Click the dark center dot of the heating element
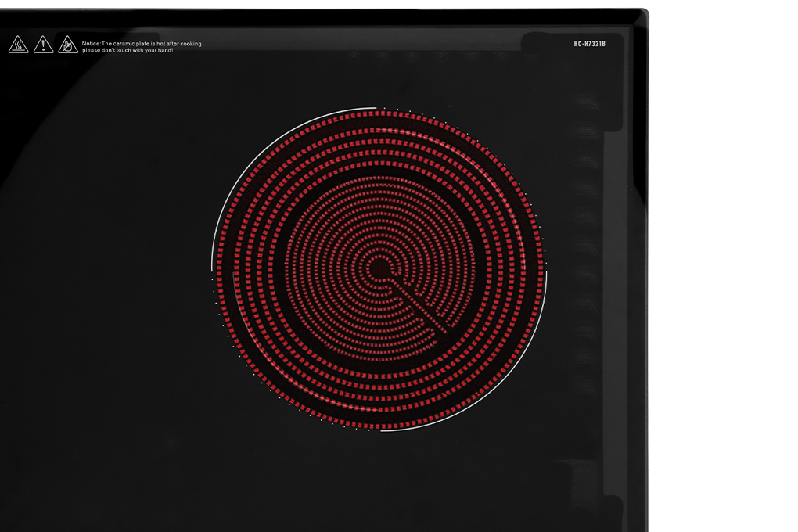The image size is (798, 532). (379, 268)
